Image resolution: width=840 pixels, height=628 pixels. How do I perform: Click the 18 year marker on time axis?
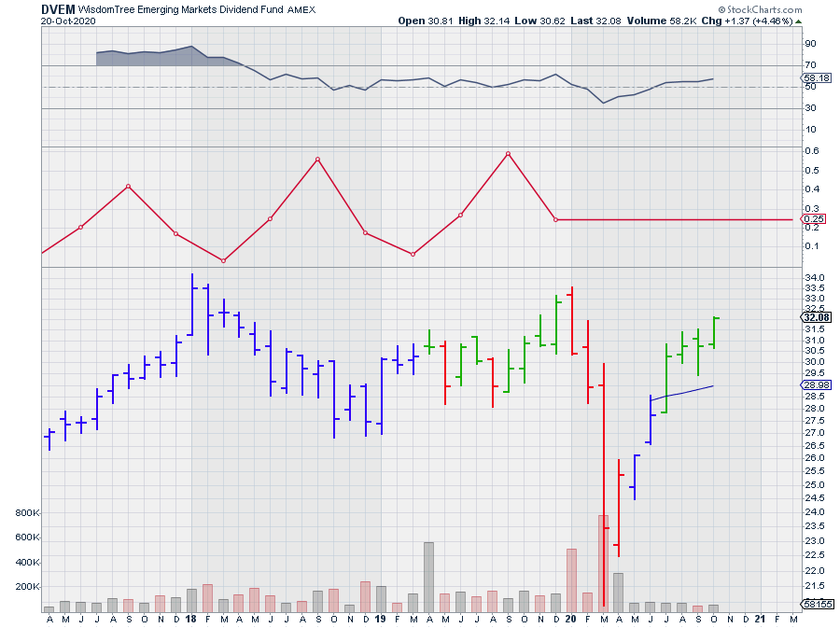click(190, 619)
